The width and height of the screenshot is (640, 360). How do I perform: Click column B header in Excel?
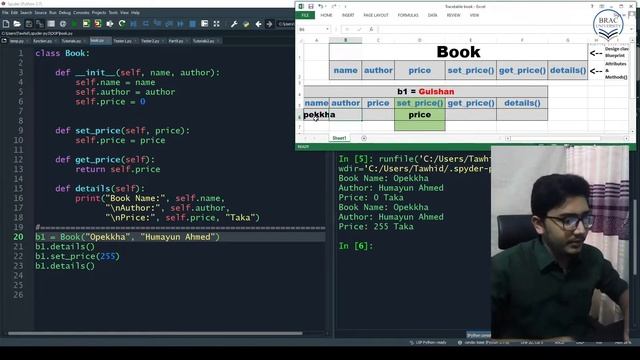click(x=345, y=40)
